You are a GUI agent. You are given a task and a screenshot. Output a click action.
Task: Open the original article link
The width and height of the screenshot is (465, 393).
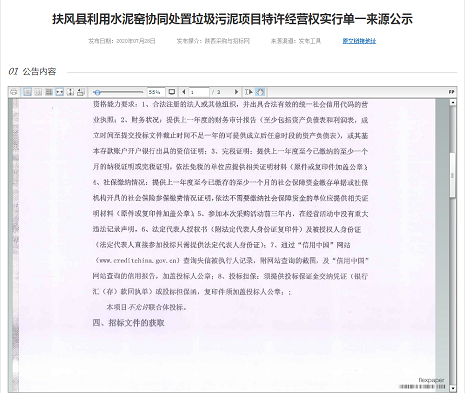[x=359, y=41]
